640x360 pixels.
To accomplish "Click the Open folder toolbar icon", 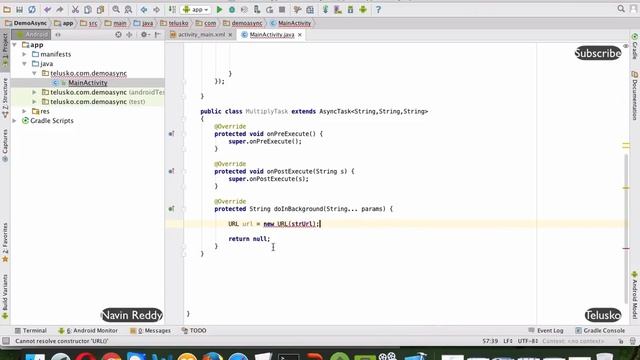I will 7,9.
